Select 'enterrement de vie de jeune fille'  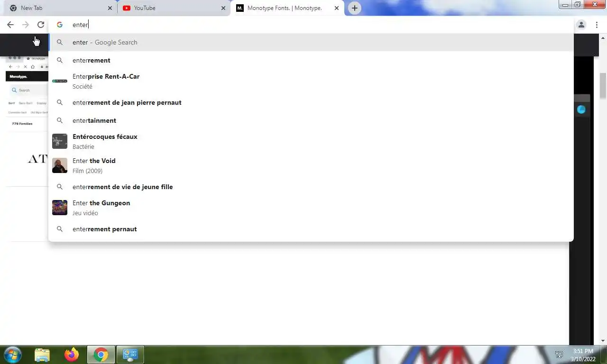[x=311, y=187]
